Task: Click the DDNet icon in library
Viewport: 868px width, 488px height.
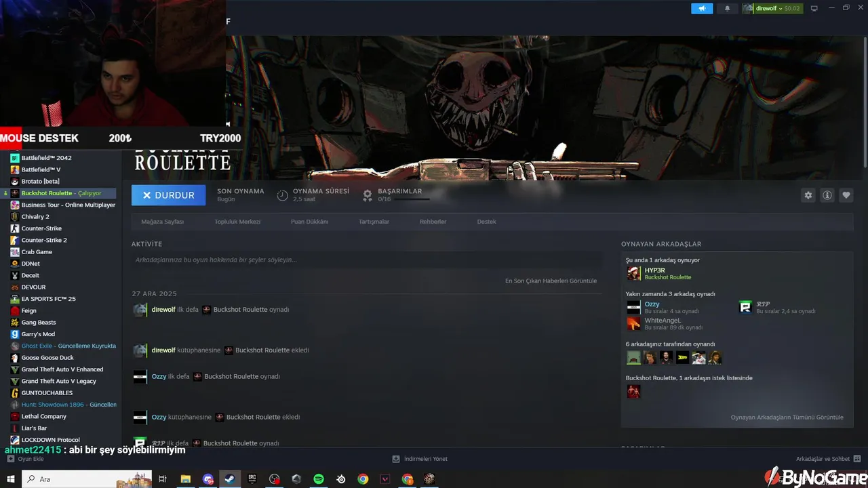Action: tap(15, 264)
